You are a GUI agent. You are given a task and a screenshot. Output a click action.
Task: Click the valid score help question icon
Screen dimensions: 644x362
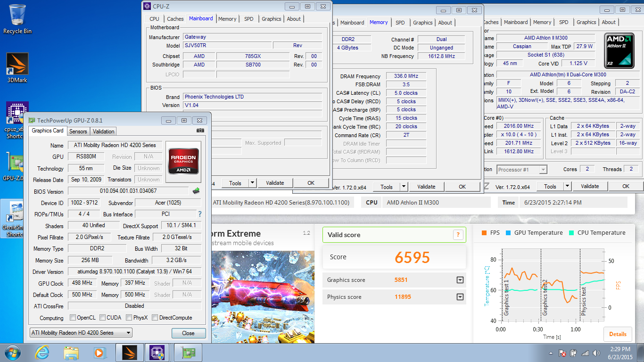(458, 235)
